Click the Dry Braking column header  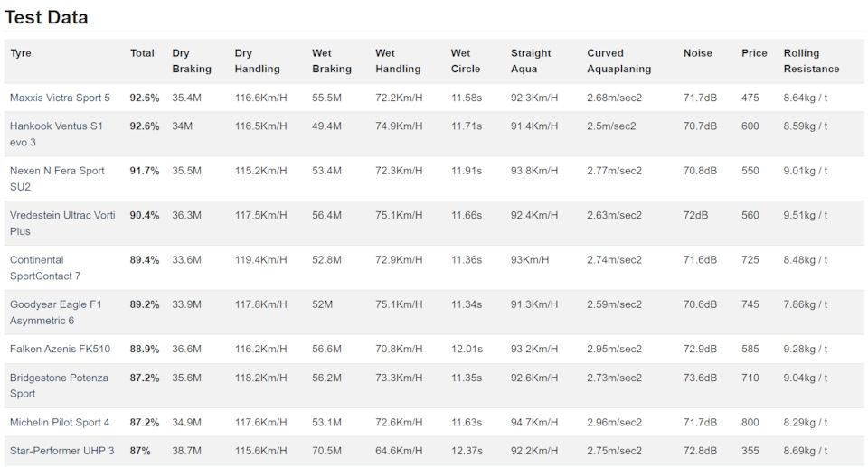pyautogui.click(x=192, y=61)
